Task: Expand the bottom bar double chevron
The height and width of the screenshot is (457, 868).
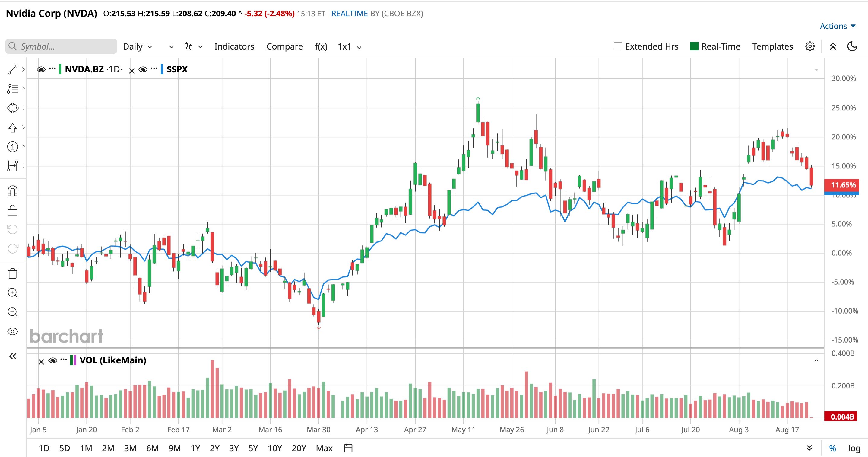Action: (x=809, y=448)
